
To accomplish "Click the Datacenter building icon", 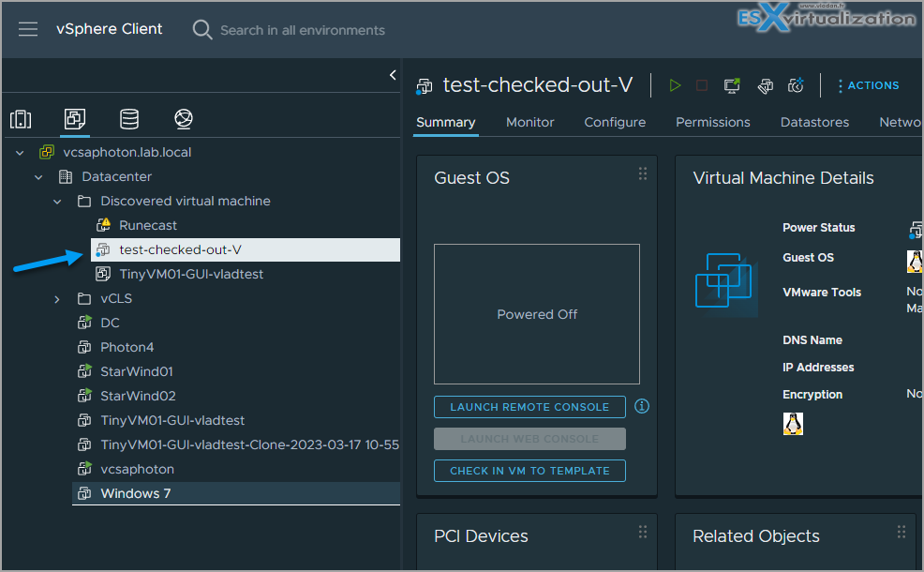I will pos(66,176).
